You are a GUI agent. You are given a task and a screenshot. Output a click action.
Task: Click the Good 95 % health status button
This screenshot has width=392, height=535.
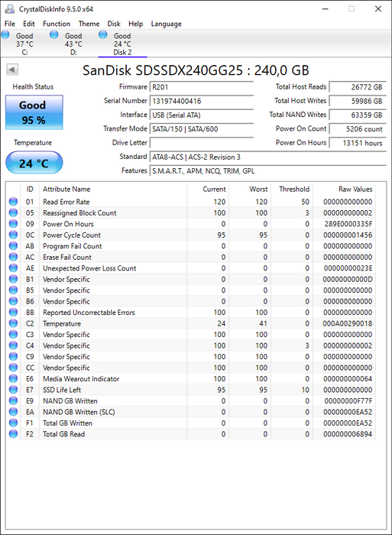click(x=34, y=112)
